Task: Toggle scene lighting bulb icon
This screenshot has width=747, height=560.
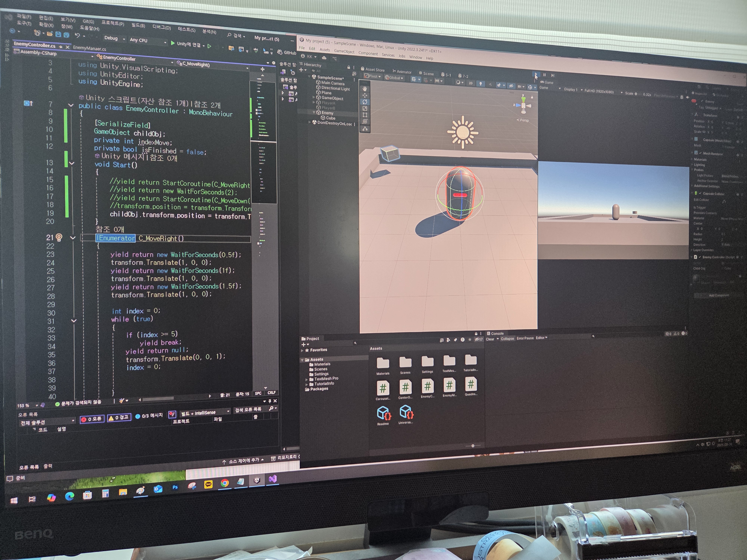Action: click(481, 83)
